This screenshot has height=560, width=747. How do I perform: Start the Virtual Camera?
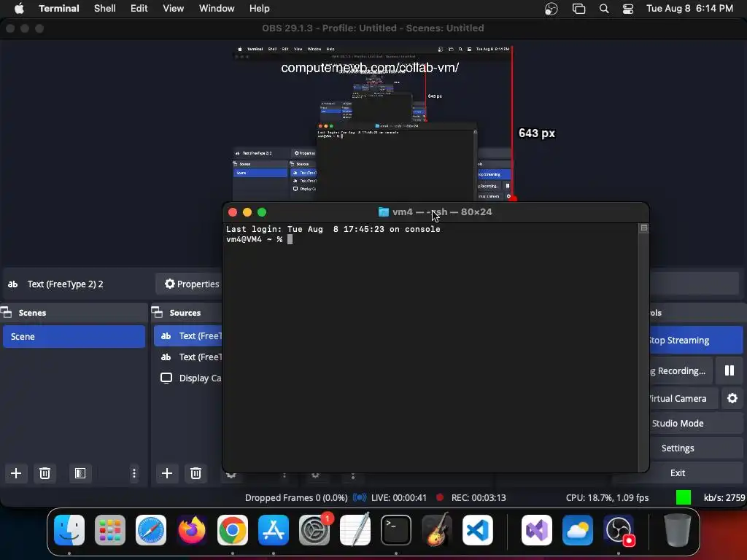[x=683, y=399]
